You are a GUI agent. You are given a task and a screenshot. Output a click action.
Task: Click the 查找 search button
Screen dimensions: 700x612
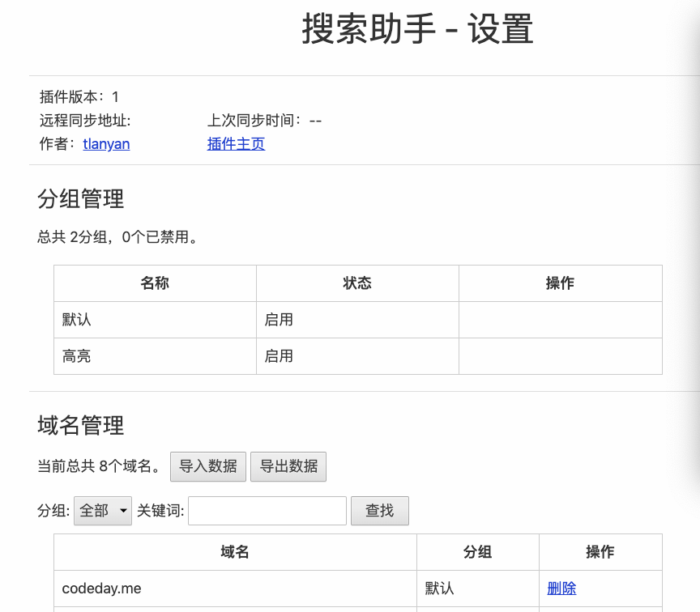tap(379, 511)
